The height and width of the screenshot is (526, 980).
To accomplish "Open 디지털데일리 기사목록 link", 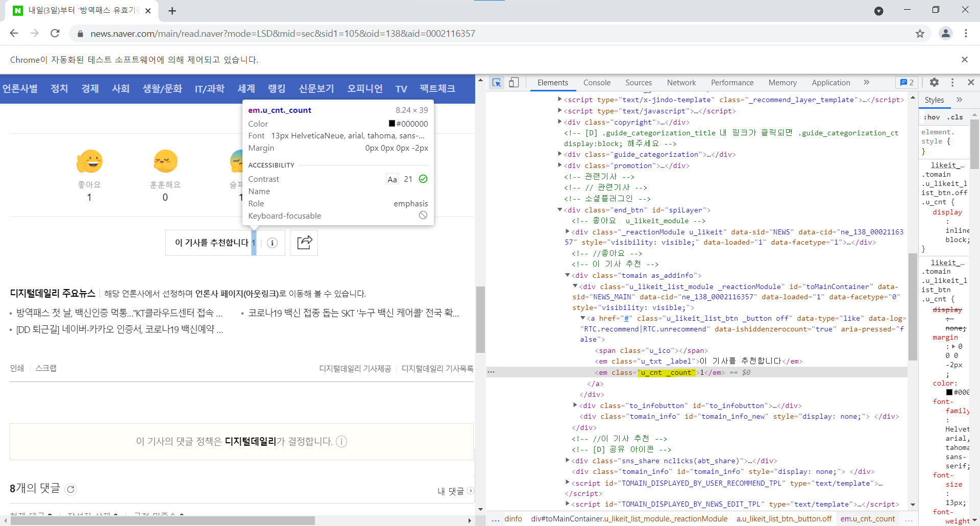I will coord(437,368).
